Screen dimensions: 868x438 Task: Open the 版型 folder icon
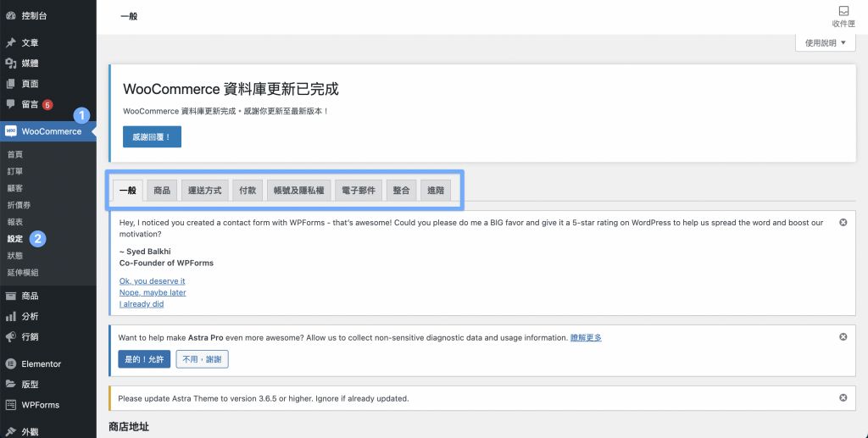tap(10, 385)
